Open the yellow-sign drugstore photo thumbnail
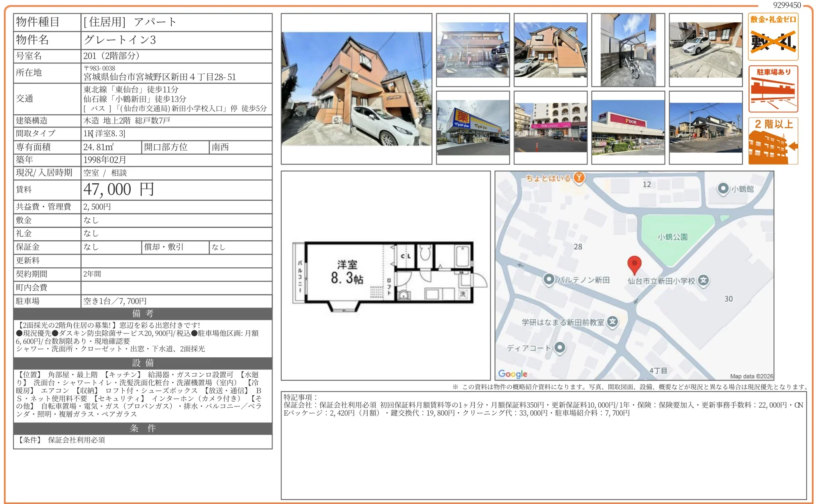 click(x=473, y=127)
